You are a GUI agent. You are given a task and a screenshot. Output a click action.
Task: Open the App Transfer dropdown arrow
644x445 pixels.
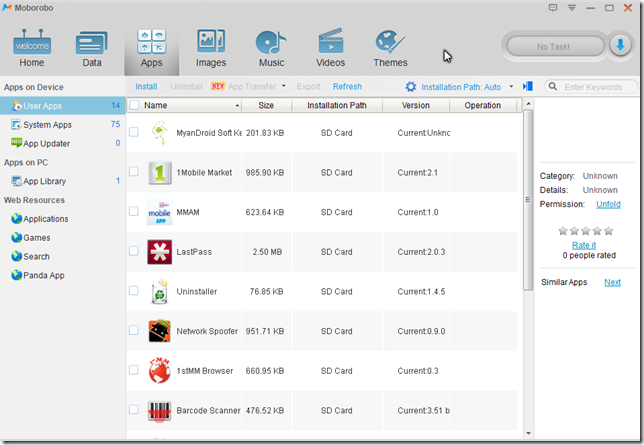tap(283, 86)
